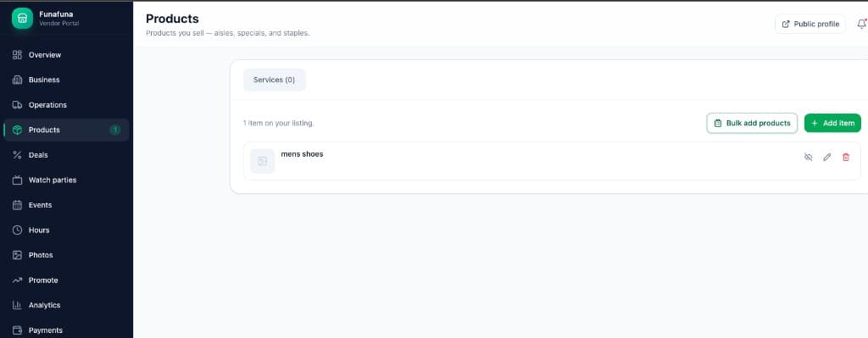Edit mens shoes with the pencil icon
The height and width of the screenshot is (338, 868).
click(827, 157)
